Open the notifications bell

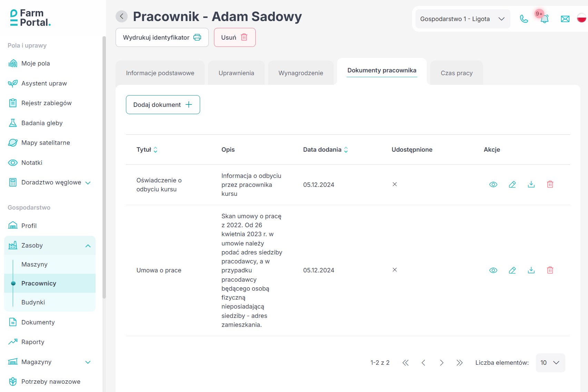(x=545, y=19)
